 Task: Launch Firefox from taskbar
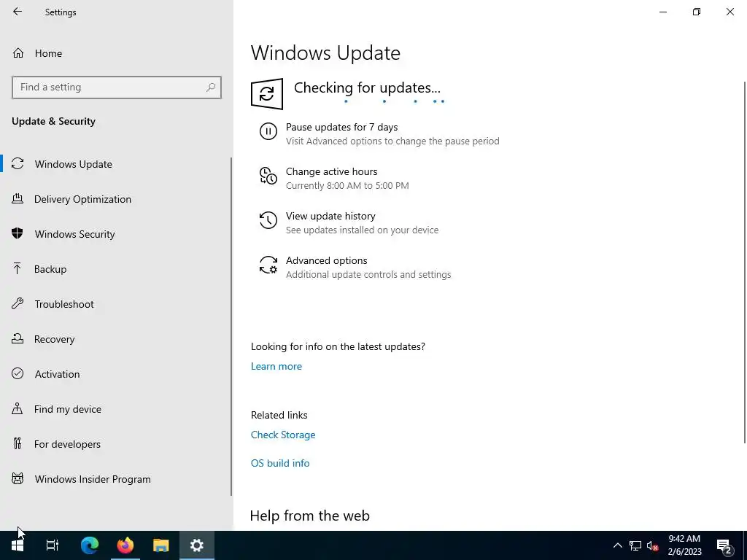coord(125,545)
